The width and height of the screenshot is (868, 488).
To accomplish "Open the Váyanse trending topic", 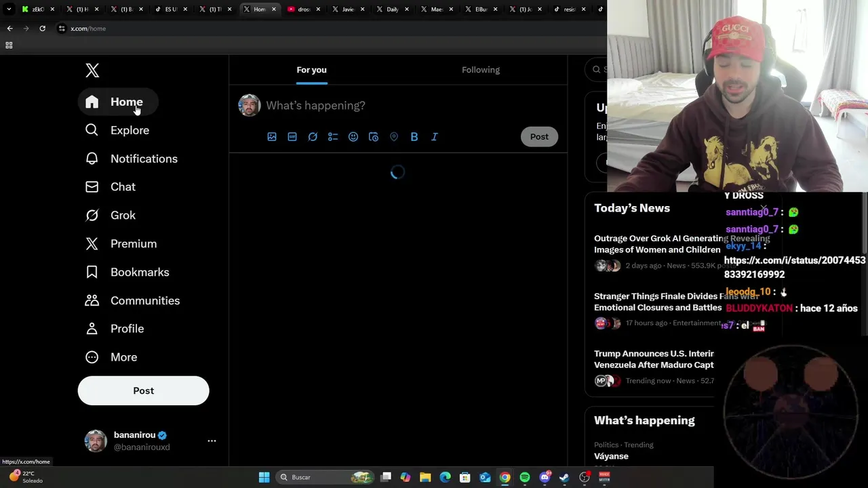I will (611, 456).
